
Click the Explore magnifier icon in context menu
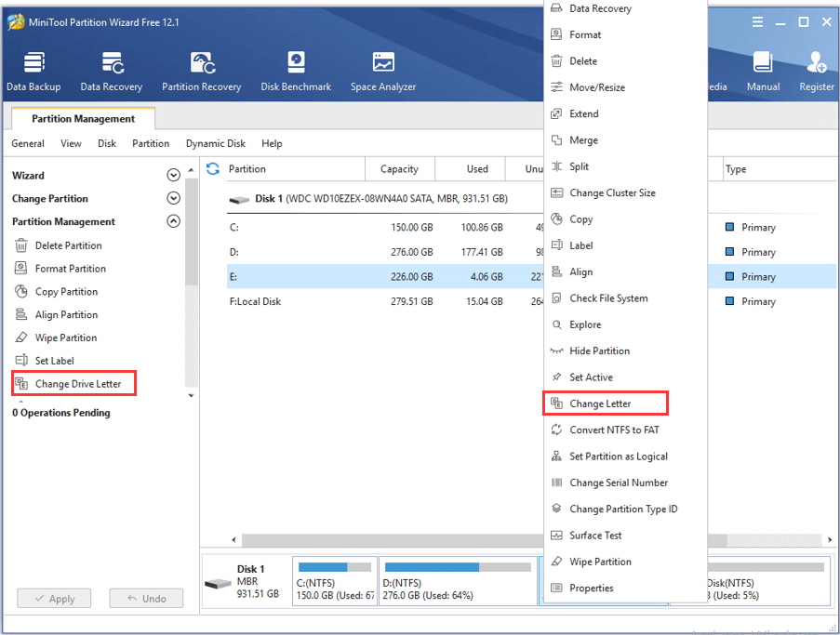556,324
